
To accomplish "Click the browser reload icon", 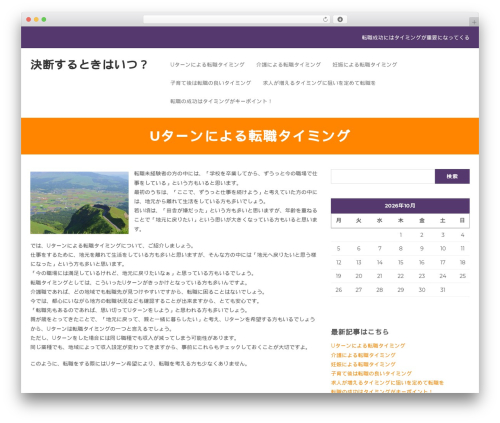I will tap(325, 20).
